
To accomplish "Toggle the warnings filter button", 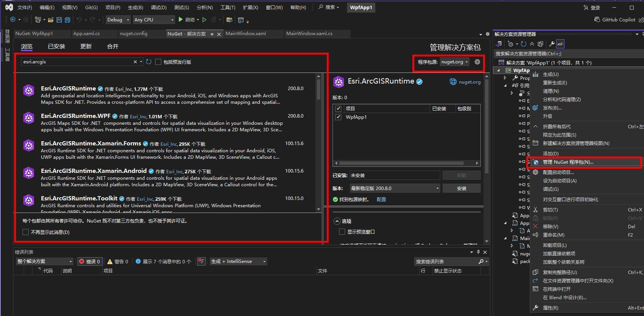I will click(118, 261).
